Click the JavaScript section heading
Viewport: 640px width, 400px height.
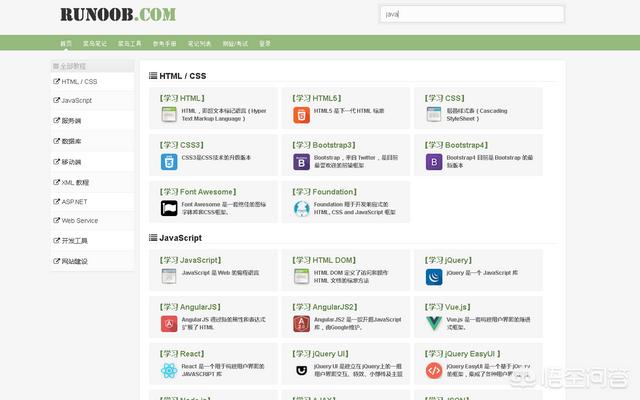pyautogui.click(x=180, y=238)
